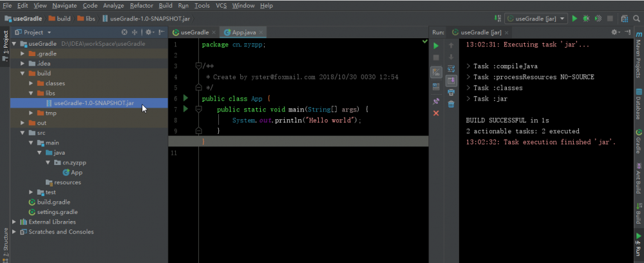The height and width of the screenshot is (263, 644).
Task: Toggle Scroll to End in Run console
Action: tap(451, 81)
